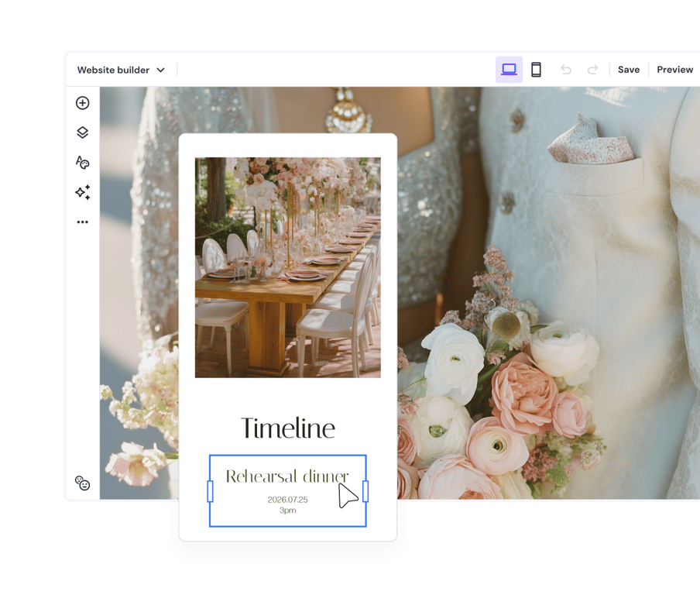Select the Rehearsal dinner text block

287,476
